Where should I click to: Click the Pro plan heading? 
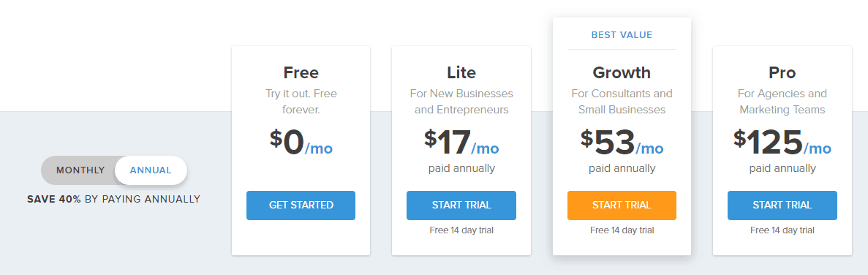(x=782, y=72)
